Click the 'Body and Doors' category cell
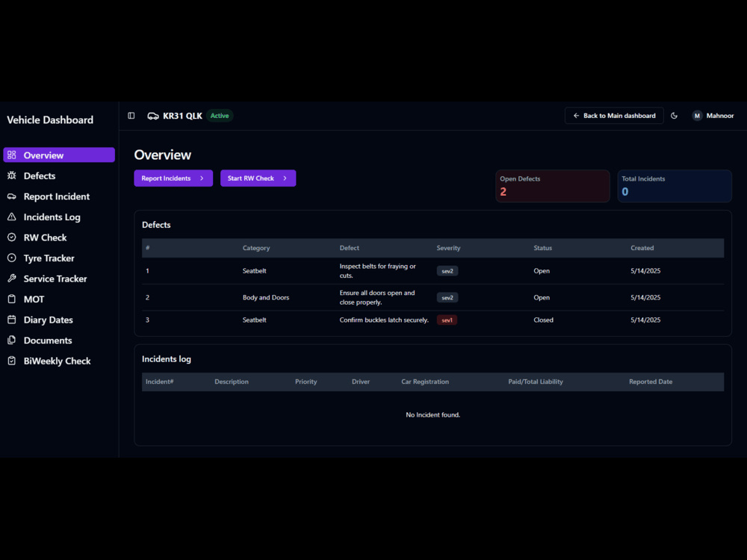The image size is (747, 560). (266, 297)
